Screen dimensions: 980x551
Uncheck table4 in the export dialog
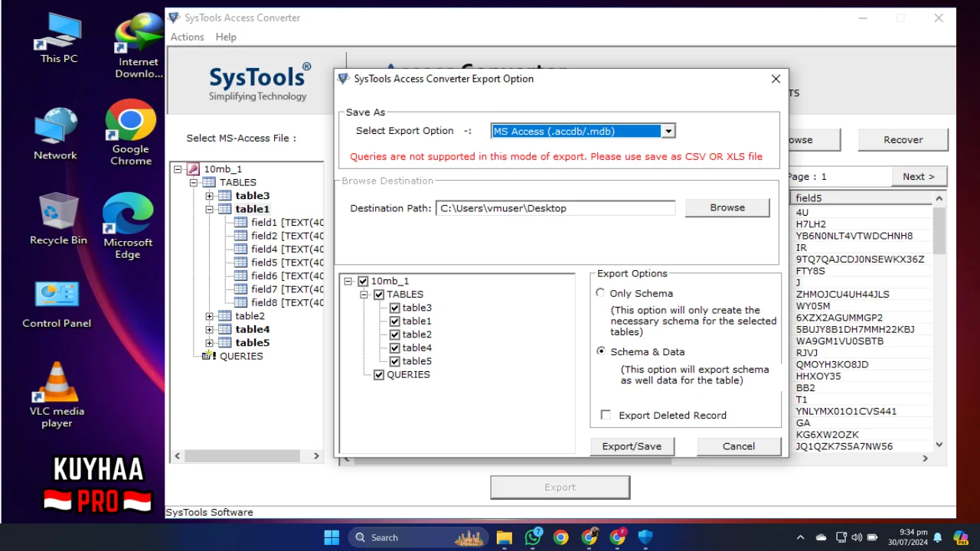coord(394,348)
